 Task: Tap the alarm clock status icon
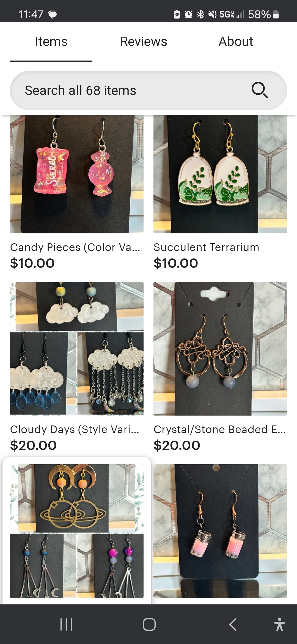tap(188, 14)
